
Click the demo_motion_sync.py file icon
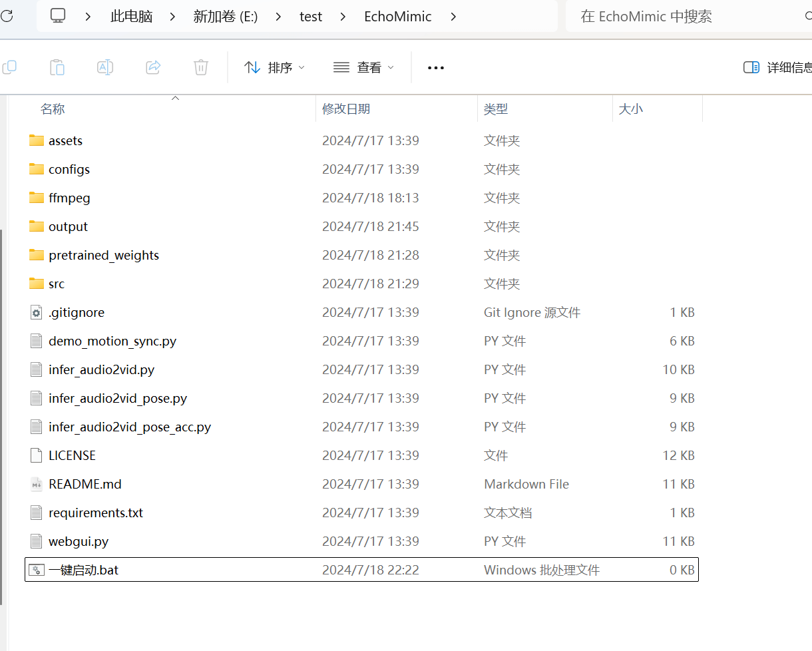(37, 341)
